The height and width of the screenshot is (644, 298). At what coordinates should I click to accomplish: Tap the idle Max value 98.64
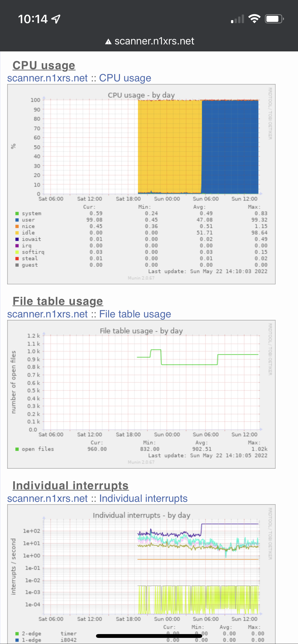[259, 233]
